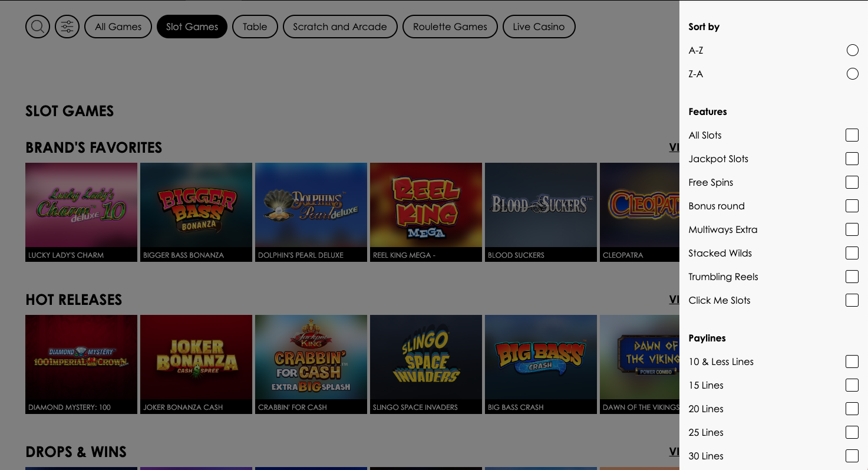Enable the Bonus round filter
868x470 pixels.
[852, 206]
